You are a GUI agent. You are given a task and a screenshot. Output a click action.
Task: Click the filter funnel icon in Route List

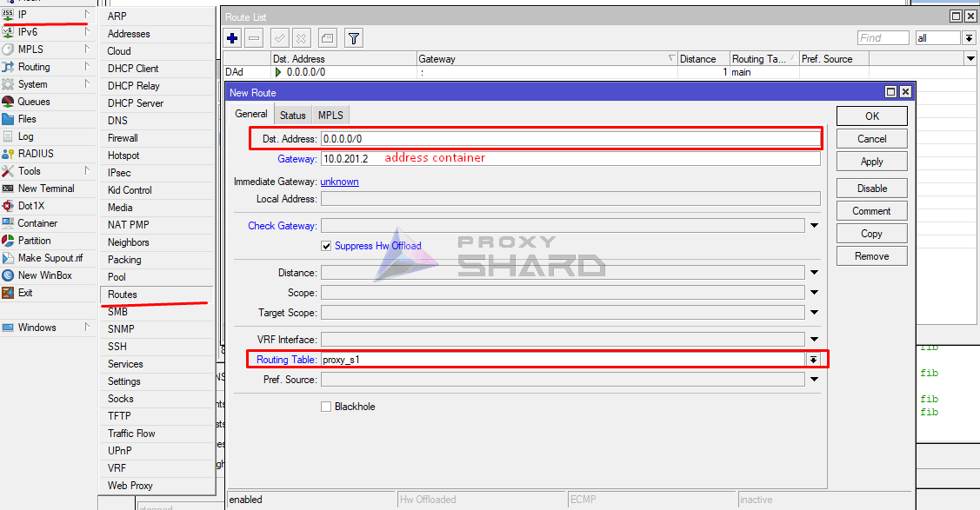tap(353, 38)
